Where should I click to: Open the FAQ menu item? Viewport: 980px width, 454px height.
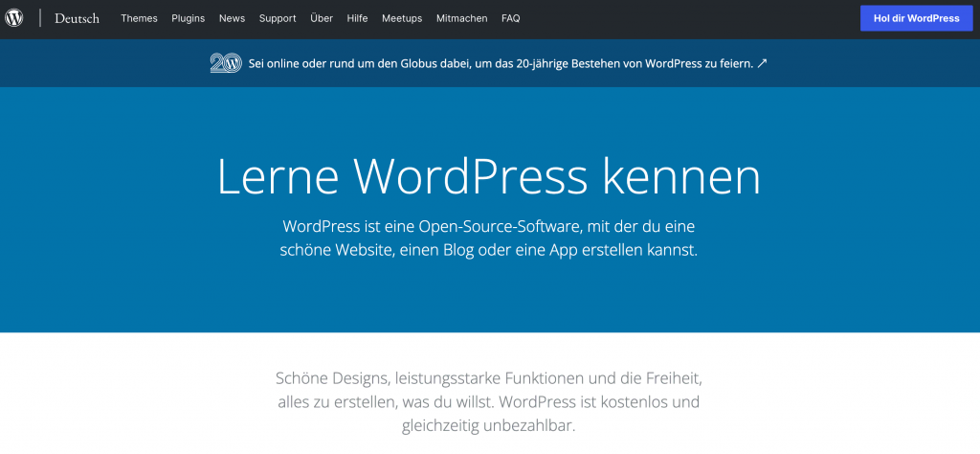[511, 18]
